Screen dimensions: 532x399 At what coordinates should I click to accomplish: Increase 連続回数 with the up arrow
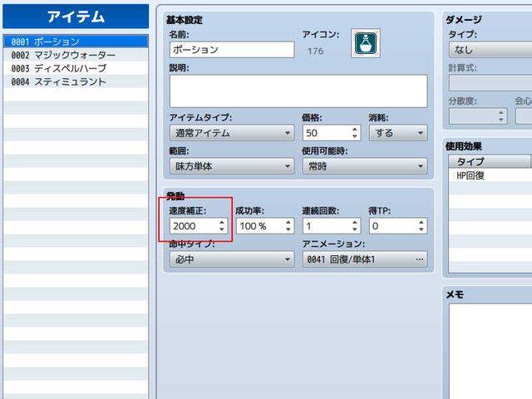pos(355,223)
